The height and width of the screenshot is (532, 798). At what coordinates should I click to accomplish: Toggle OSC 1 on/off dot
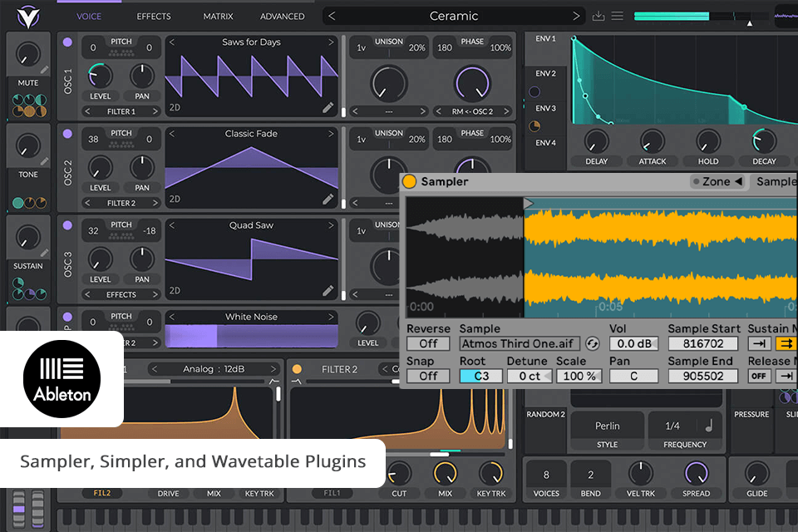(67, 42)
